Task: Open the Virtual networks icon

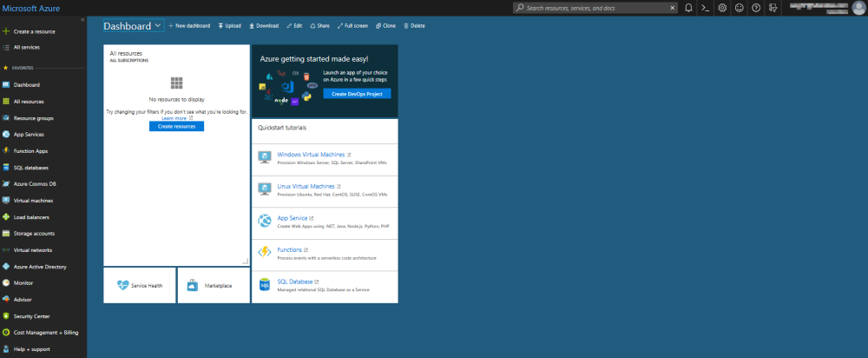Action: tap(6, 250)
